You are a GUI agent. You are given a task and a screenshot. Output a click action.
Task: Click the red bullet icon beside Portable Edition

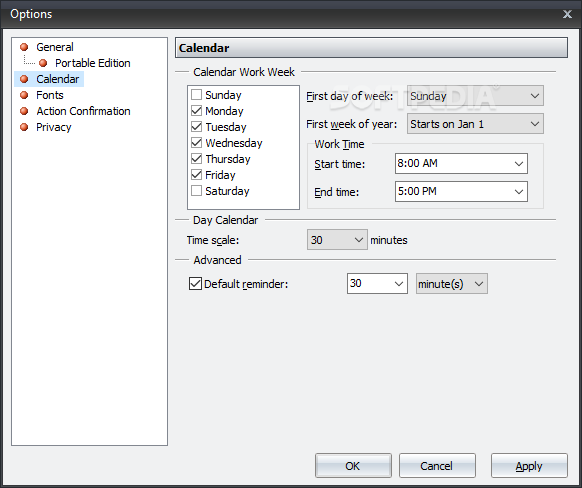(43, 63)
